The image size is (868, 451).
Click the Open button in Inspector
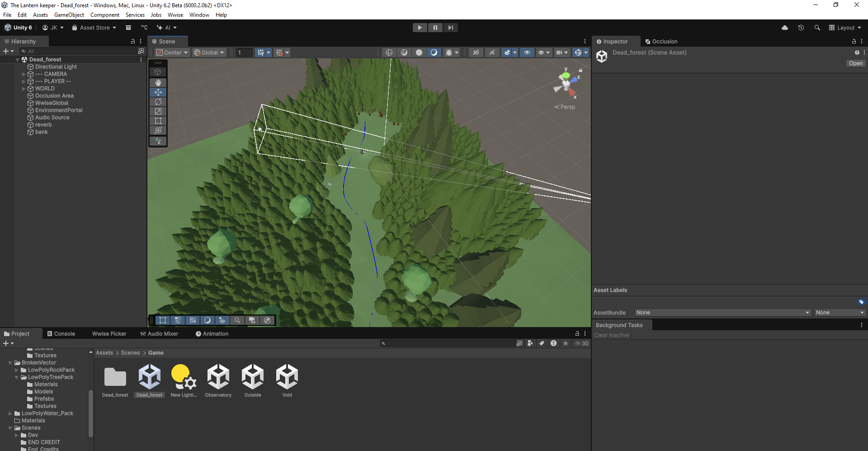click(855, 63)
